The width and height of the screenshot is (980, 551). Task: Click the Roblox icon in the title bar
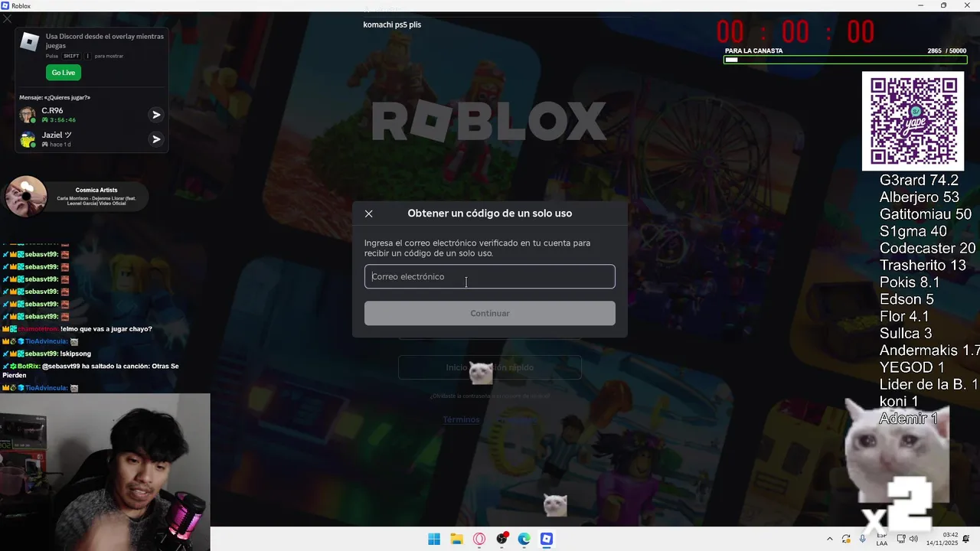tap(5, 5)
